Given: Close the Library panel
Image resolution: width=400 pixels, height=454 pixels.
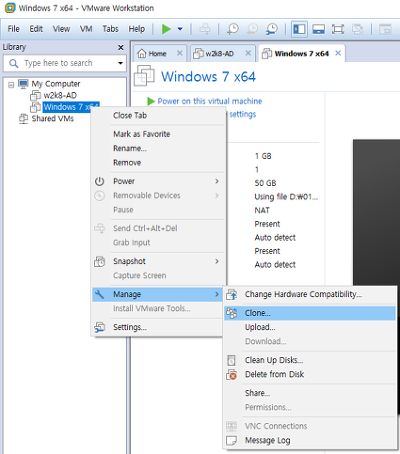Looking at the screenshot, I should click(x=121, y=48).
